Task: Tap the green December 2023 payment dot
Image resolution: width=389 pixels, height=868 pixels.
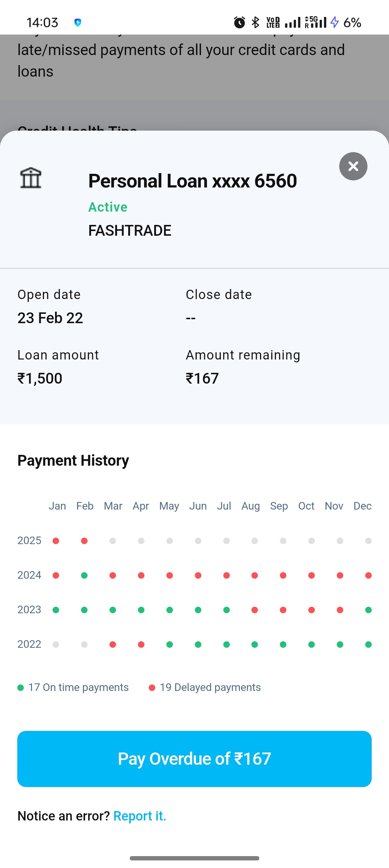Action: [x=368, y=610]
